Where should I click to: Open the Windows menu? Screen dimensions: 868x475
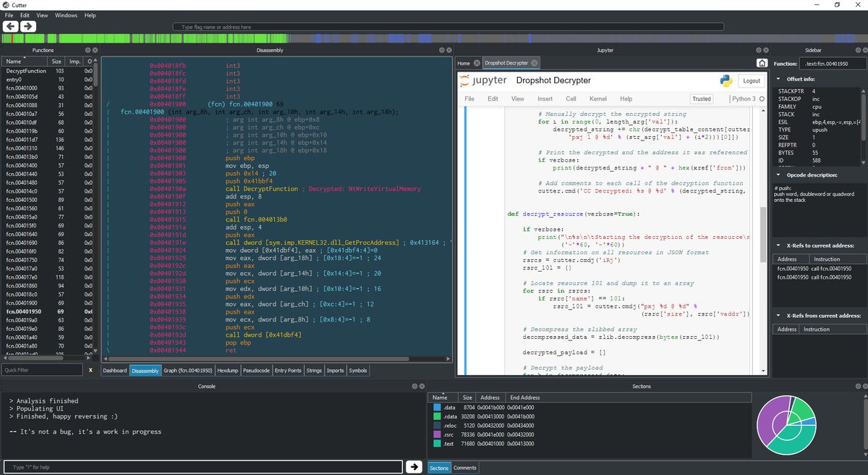pyautogui.click(x=66, y=14)
